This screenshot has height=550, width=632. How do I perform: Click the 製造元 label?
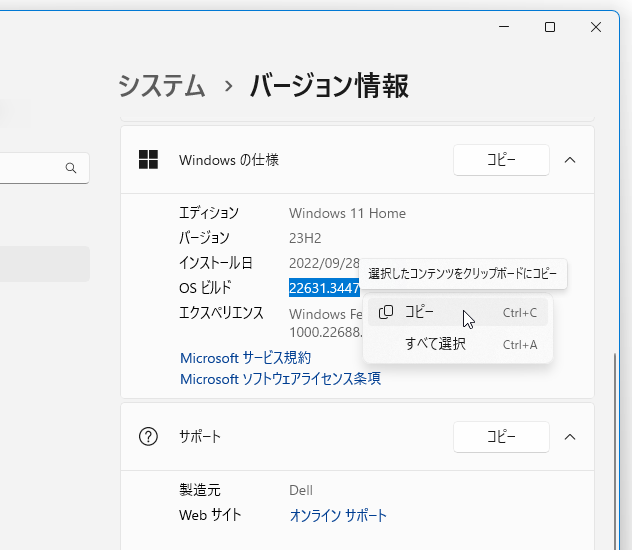tap(200, 490)
